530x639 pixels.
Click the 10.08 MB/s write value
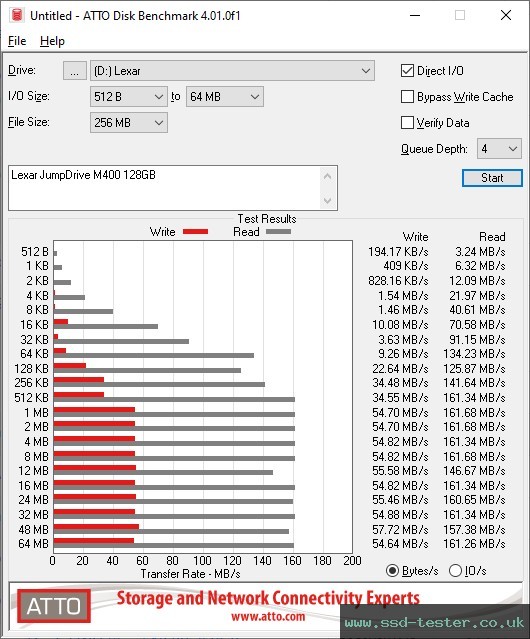[400, 325]
